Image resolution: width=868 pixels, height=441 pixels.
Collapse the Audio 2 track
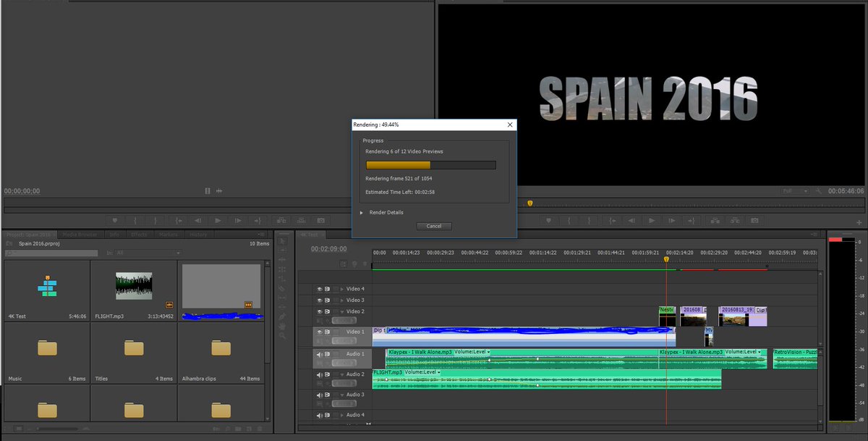coord(342,374)
